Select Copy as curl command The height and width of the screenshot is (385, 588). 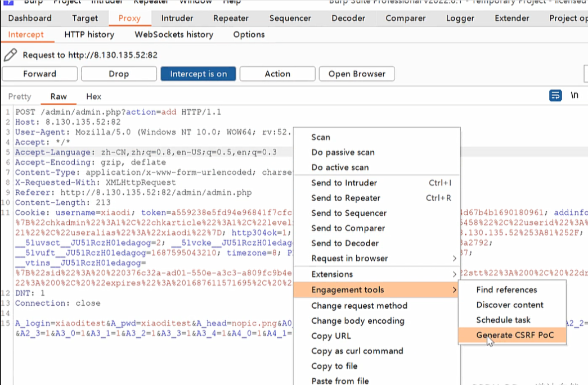coord(377,351)
